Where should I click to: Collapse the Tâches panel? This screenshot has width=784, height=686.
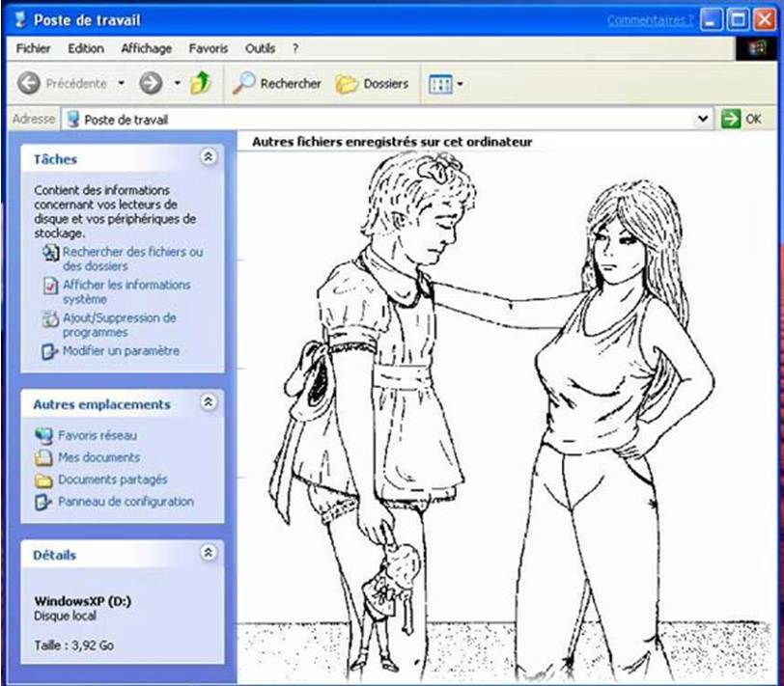point(208,158)
